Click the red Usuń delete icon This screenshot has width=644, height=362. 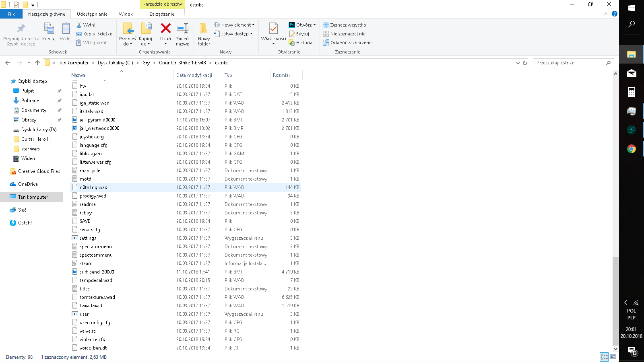tap(165, 29)
